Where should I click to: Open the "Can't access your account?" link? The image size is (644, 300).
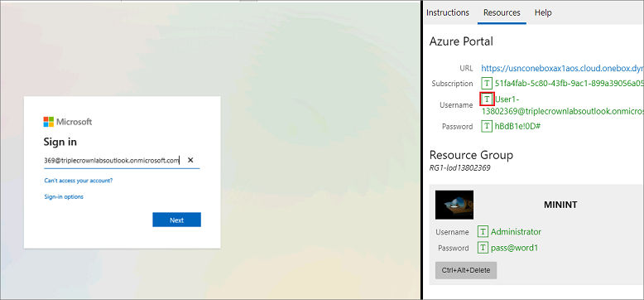point(79,181)
